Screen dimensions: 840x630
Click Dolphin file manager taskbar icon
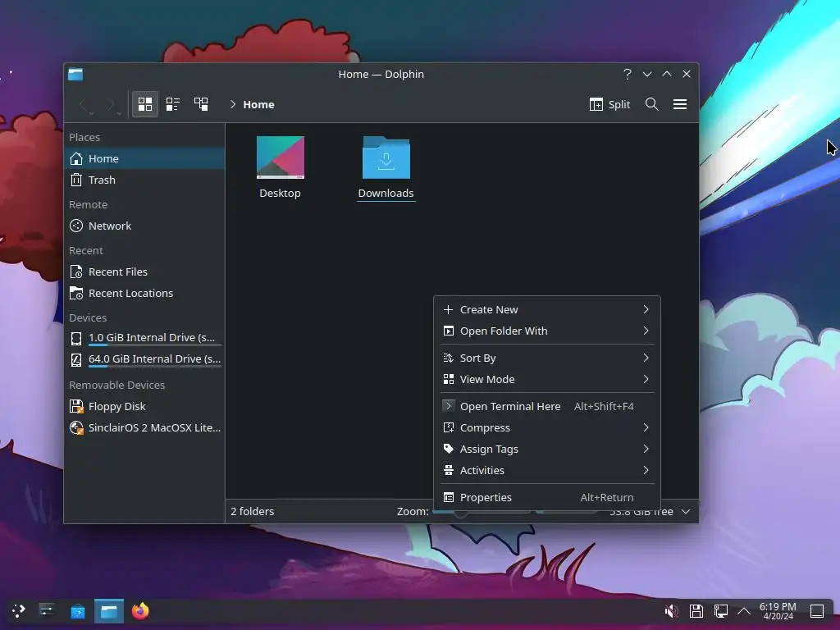[x=109, y=611]
